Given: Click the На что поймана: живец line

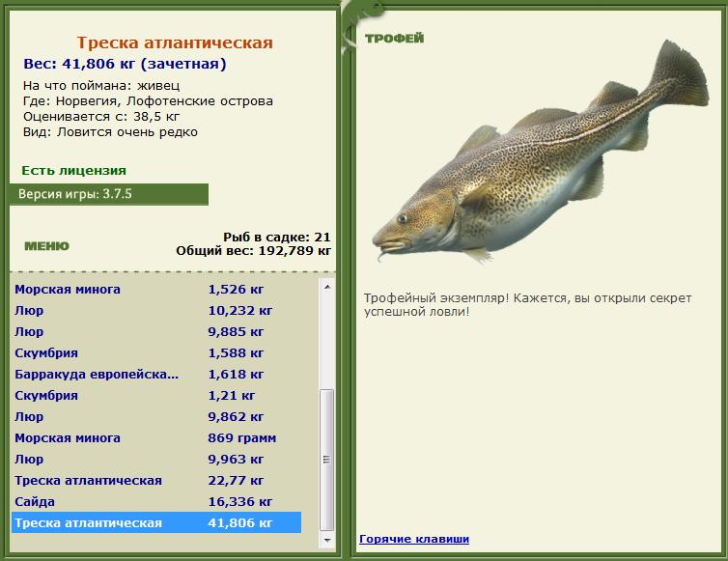Looking at the screenshot, I should (x=101, y=85).
